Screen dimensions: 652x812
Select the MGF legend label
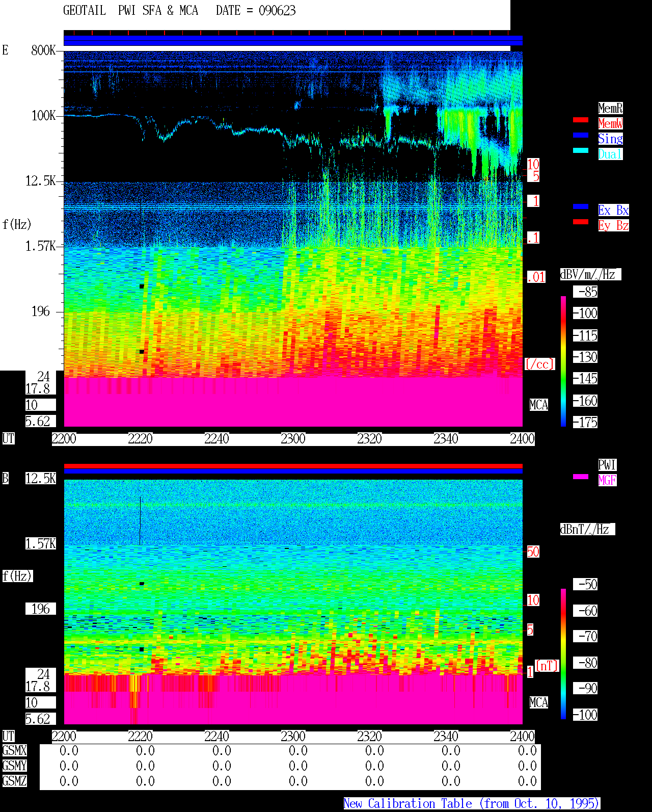(607, 480)
